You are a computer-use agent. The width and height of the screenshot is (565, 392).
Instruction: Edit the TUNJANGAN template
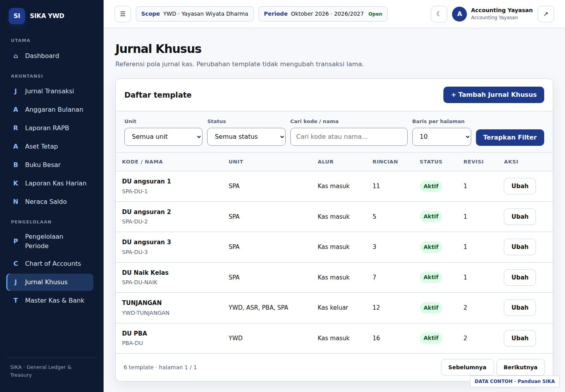point(520,308)
